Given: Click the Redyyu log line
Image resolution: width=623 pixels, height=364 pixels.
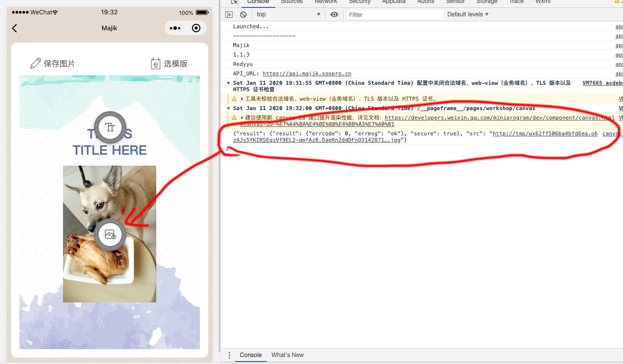Looking at the screenshot, I should 243,64.
